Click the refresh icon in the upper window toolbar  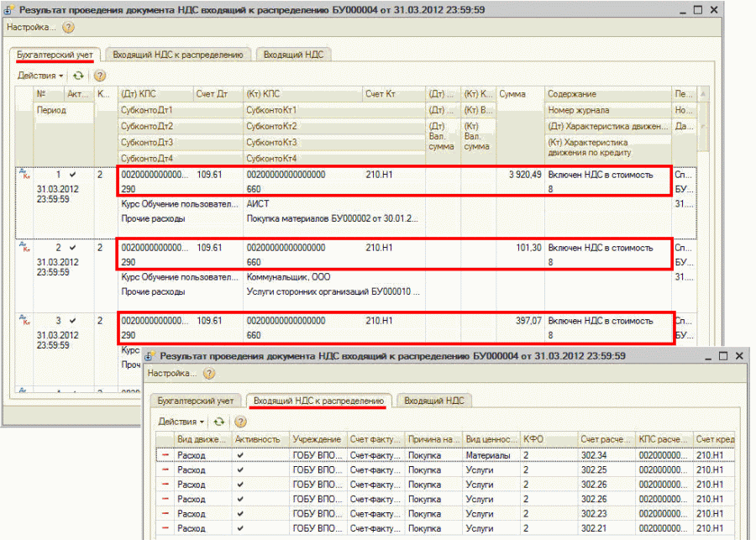point(78,76)
